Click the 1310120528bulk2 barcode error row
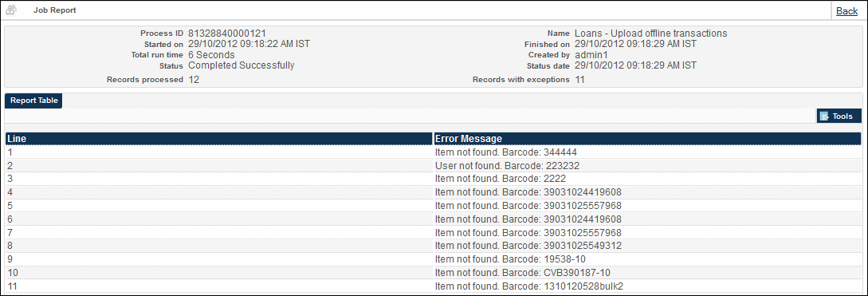 pos(434,286)
